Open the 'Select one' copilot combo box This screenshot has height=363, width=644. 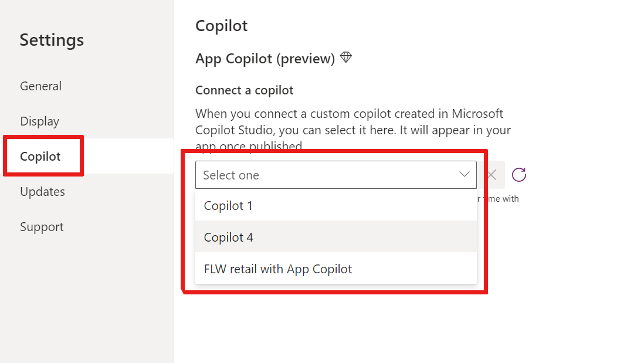click(336, 175)
